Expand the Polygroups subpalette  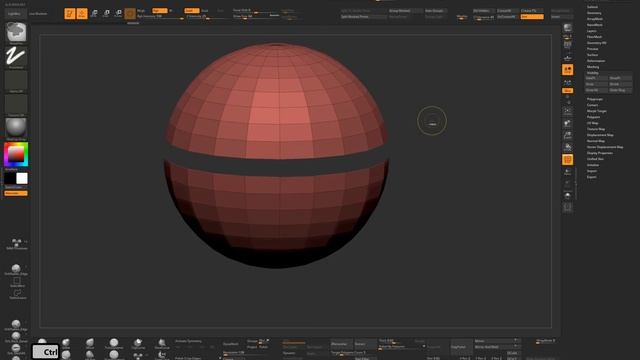pyautogui.click(x=595, y=99)
